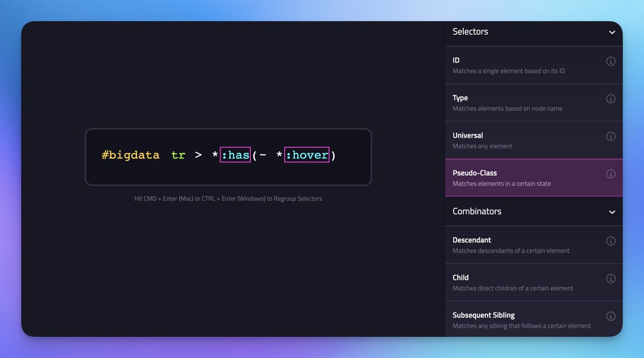Open info icon for Descendant combinator

611,241
